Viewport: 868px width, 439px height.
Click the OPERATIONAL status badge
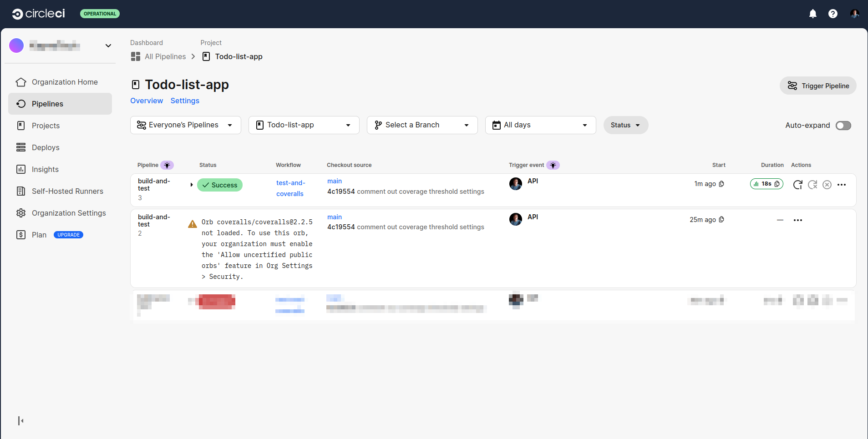pos(100,14)
